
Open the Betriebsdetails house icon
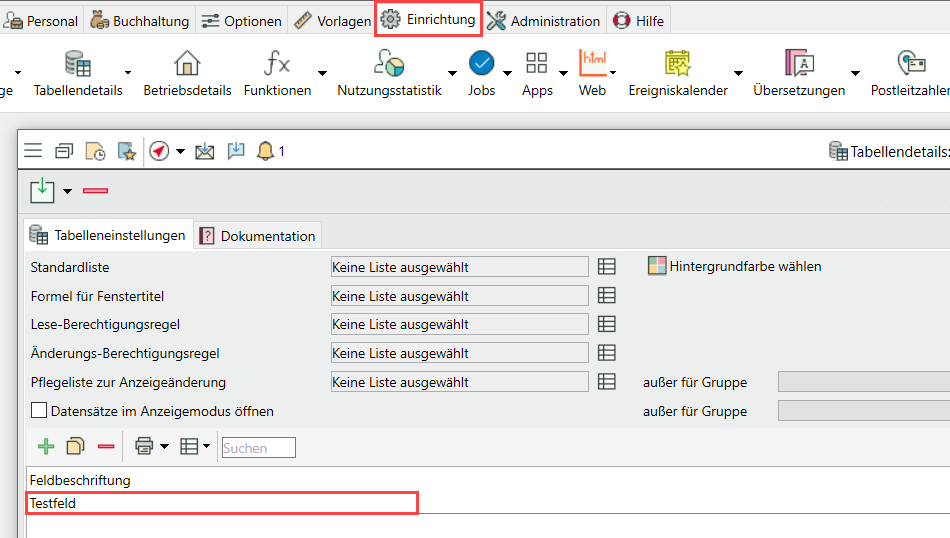[187, 64]
